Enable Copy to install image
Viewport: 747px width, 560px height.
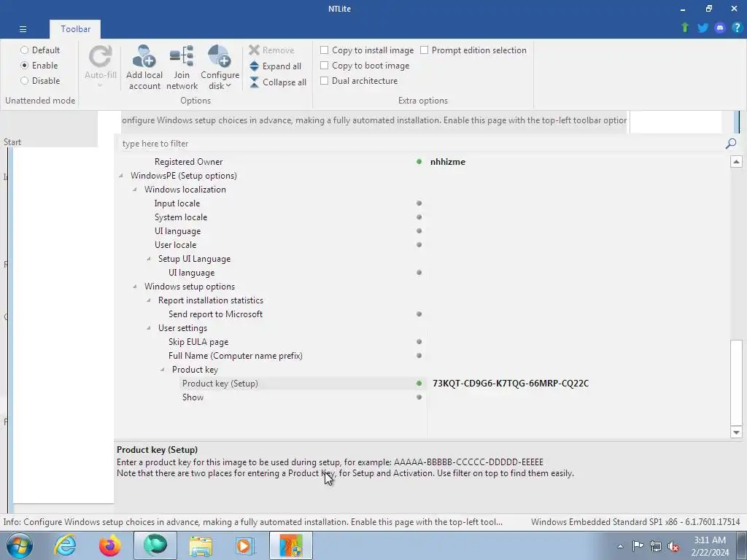[x=325, y=50]
